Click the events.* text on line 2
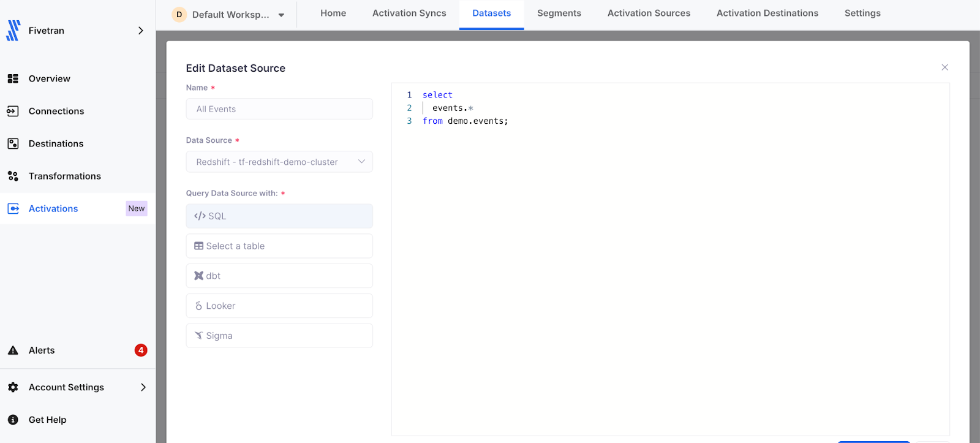 (x=453, y=108)
